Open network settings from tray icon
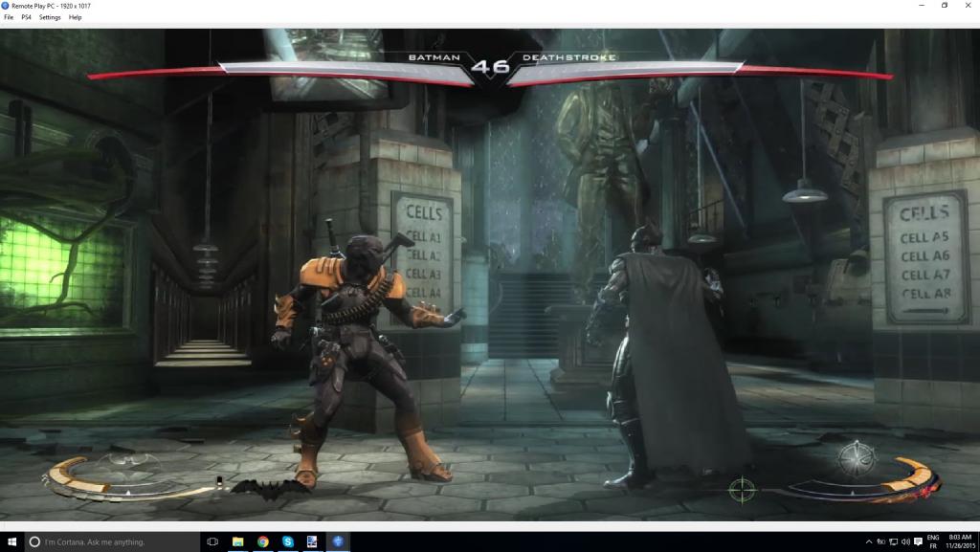The image size is (980, 552). pos(893,541)
